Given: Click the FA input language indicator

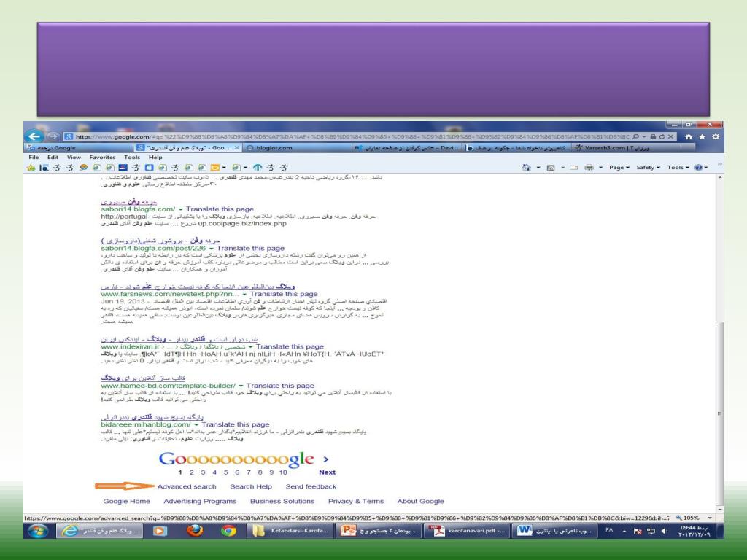Looking at the screenshot, I should [609, 530].
